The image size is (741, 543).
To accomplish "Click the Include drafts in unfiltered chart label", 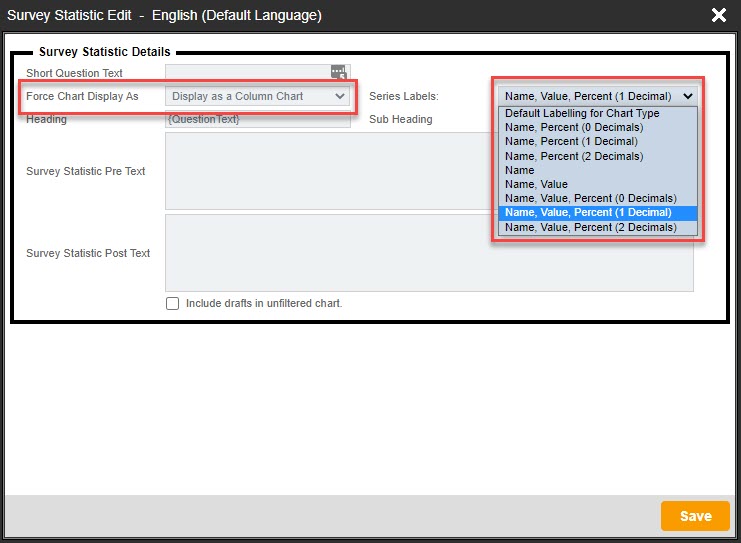I will 264,303.
